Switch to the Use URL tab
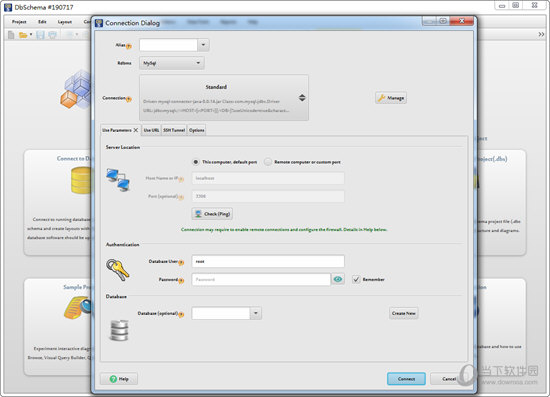Image resolution: width=550 pixels, height=397 pixels. click(151, 130)
